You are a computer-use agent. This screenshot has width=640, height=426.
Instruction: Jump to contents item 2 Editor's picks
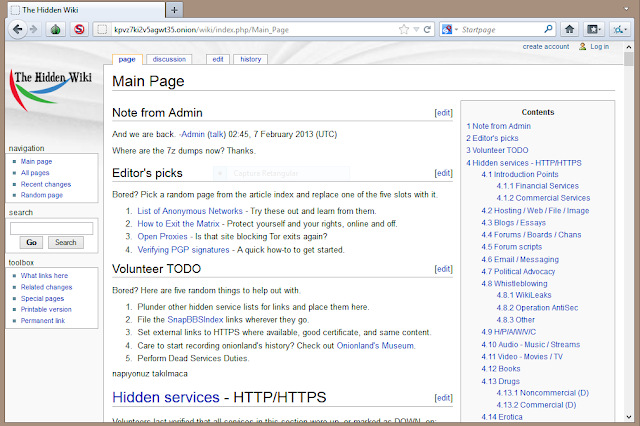coord(492,138)
